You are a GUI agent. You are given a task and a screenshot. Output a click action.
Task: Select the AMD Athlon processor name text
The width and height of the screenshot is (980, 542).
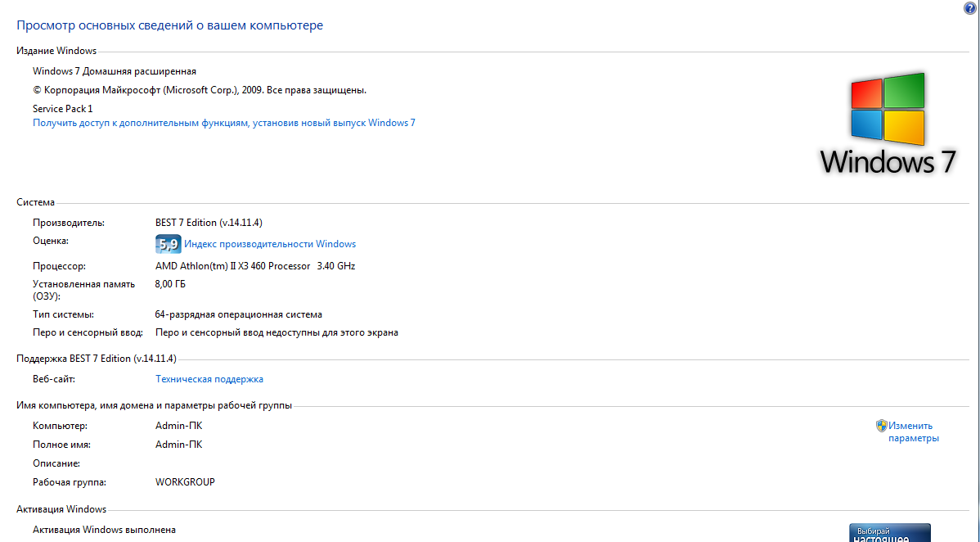[x=233, y=266]
